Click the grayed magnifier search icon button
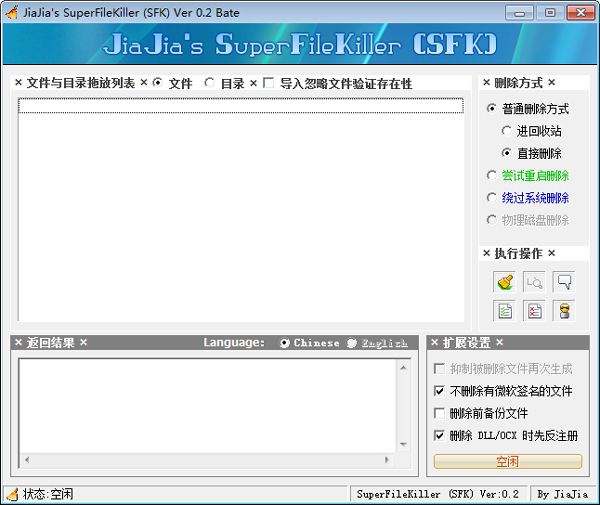This screenshot has width=600, height=505. click(x=534, y=283)
